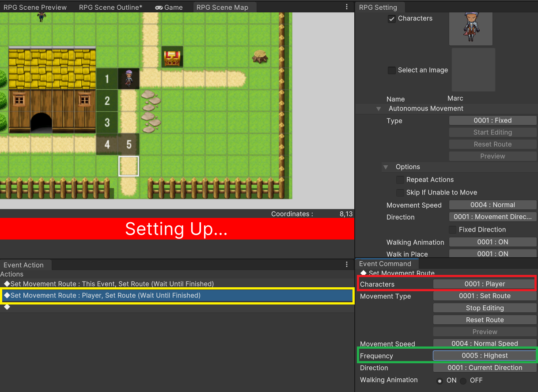Click the treasure chest on the map
Image resolution: width=538 pixels, height=392 pixels.
coord(172,57)
